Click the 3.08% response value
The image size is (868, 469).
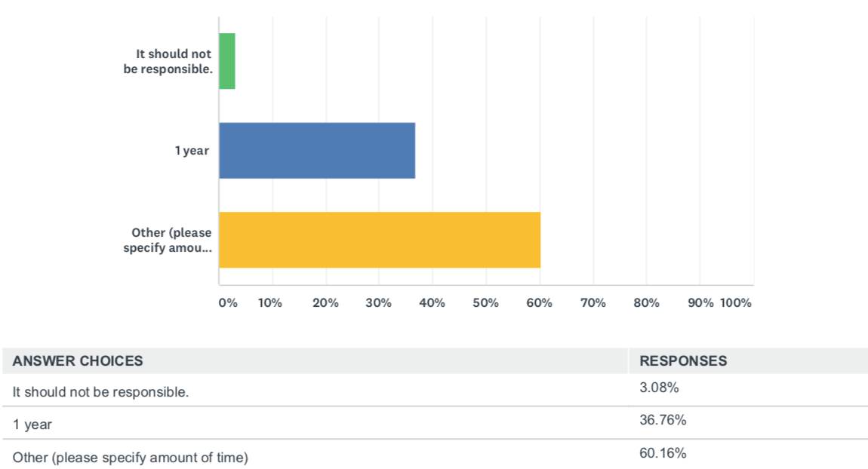659,388
